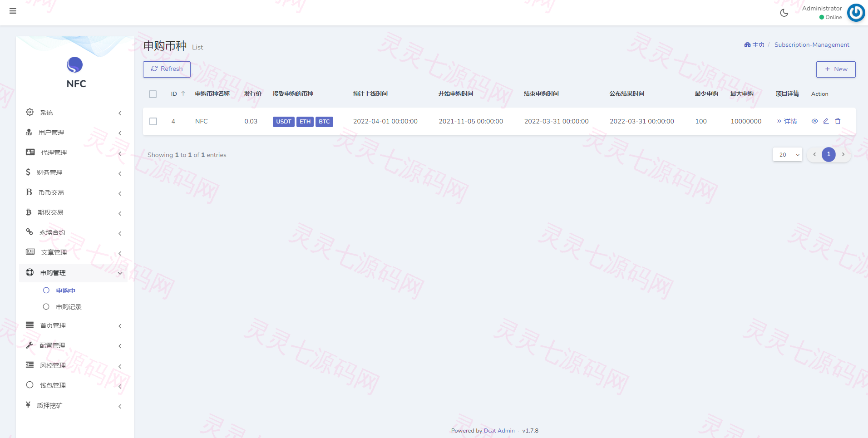The width and height of the screenshot is (868, 438).
Task: Click the dollar icon beside 财务管理
Action: coord(28,172)
